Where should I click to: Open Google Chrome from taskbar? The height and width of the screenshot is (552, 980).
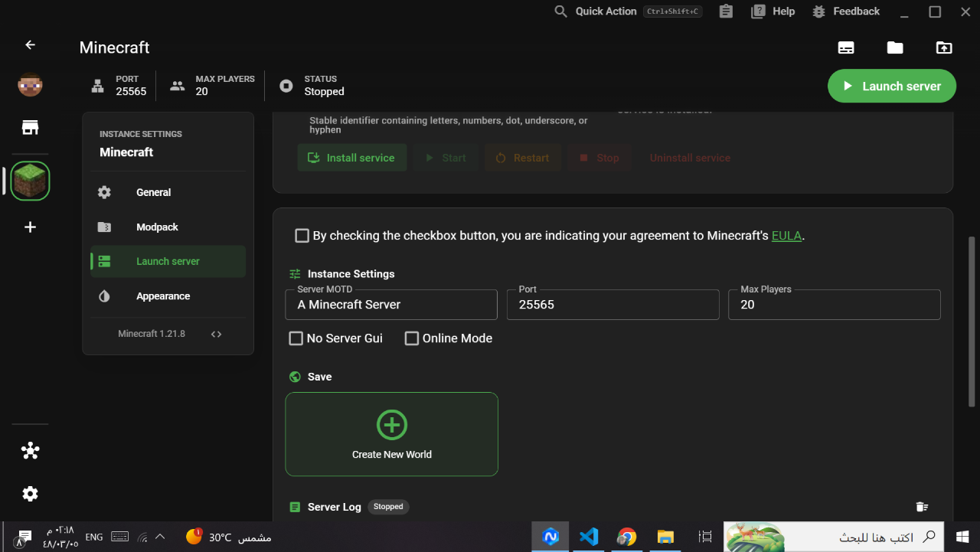coord(627,537)
